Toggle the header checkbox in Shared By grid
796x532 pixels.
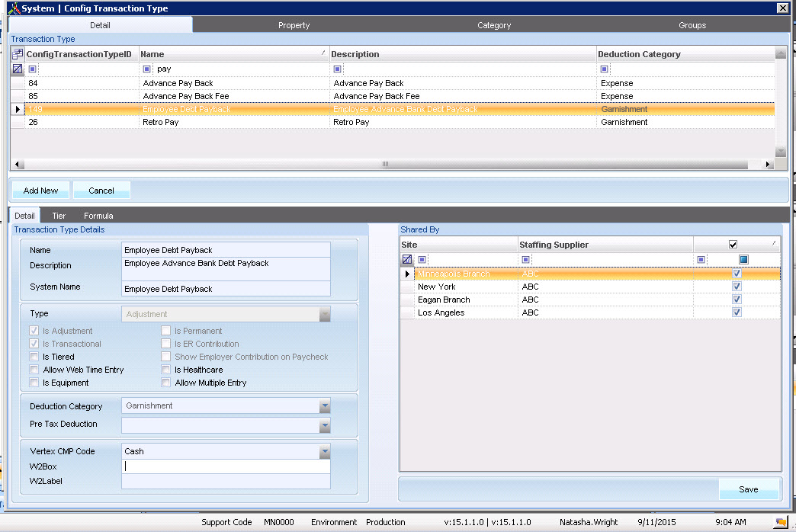pyautogui.click(x=733, y=245)
